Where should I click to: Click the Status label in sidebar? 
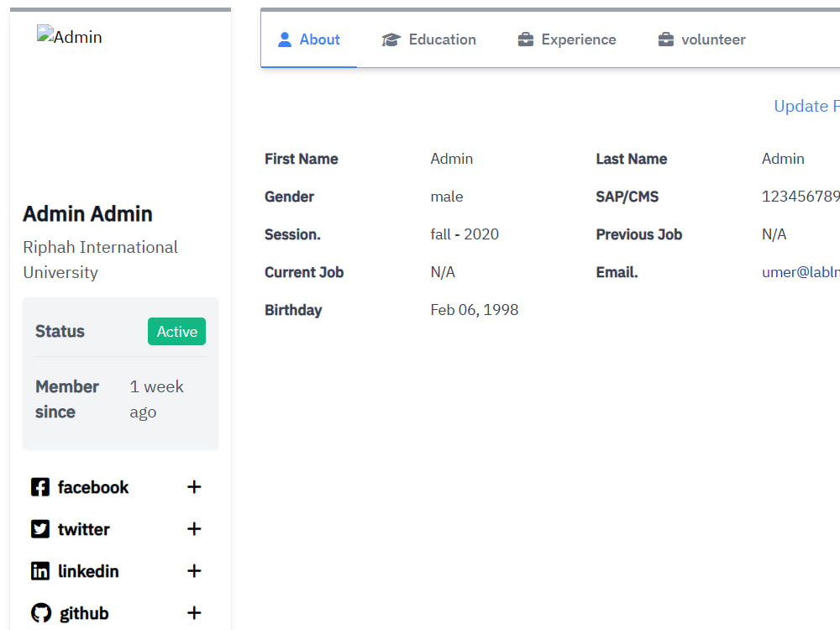(60, 331)
